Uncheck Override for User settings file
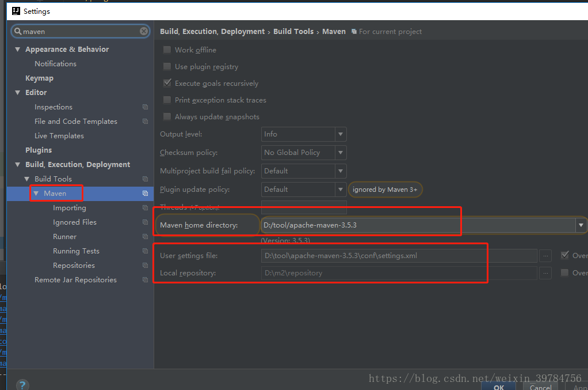Viewport: 588px width, 390px height. (x=564, y=255)
